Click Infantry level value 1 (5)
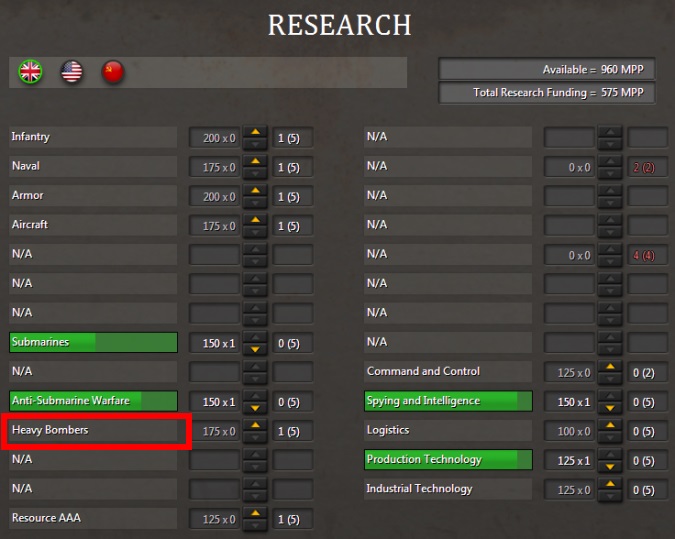This screenshot has width=675, height=539. 292,138
